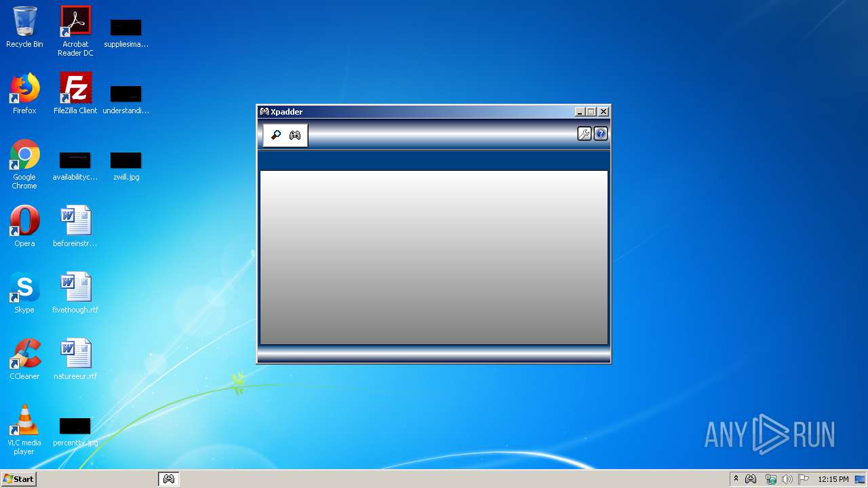Select the percentty.jpg file
Image resolution: width=868 pixels, height=488 pixels.
(75, 432)
